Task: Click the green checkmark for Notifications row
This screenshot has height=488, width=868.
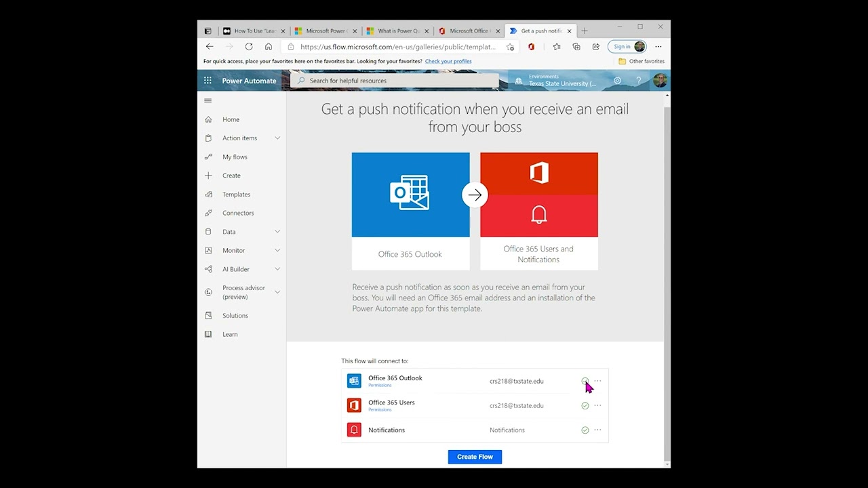Action: 585,430
